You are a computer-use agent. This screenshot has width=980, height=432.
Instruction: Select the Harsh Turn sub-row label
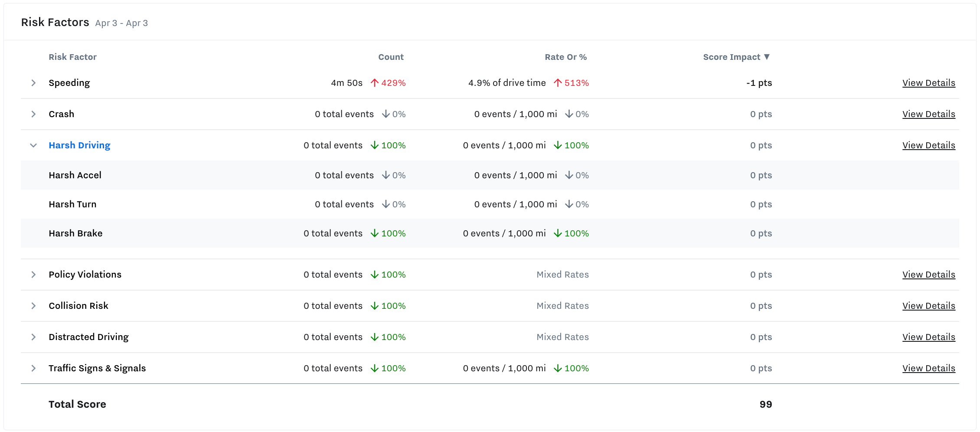coord(72,204)
